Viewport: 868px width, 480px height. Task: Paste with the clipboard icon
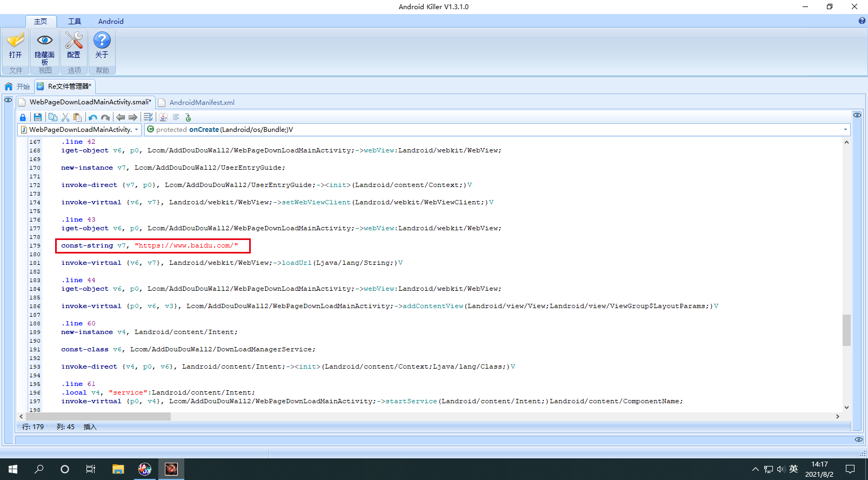77,117
